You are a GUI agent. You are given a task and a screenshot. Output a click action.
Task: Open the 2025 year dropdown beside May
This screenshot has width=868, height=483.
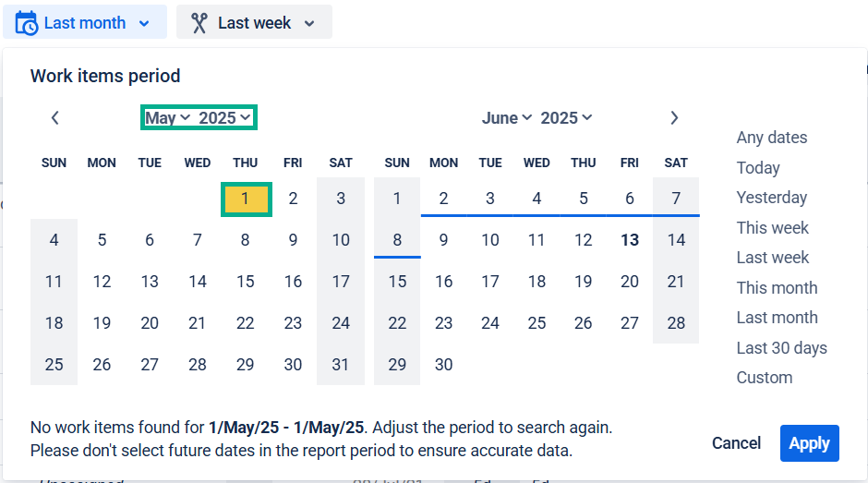224,118
